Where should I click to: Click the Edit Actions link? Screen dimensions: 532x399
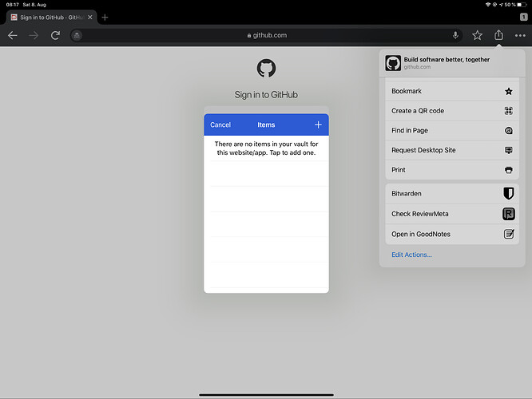(x=411, y=255)
